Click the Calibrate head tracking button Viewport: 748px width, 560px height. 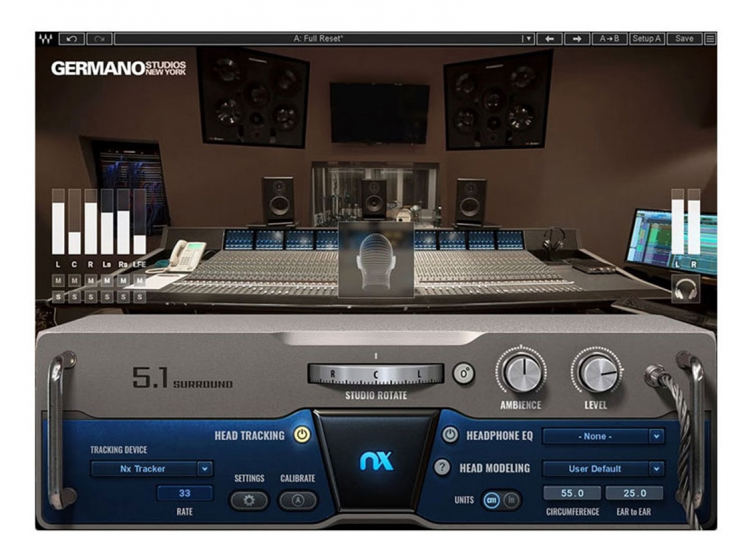pos(297,500)
